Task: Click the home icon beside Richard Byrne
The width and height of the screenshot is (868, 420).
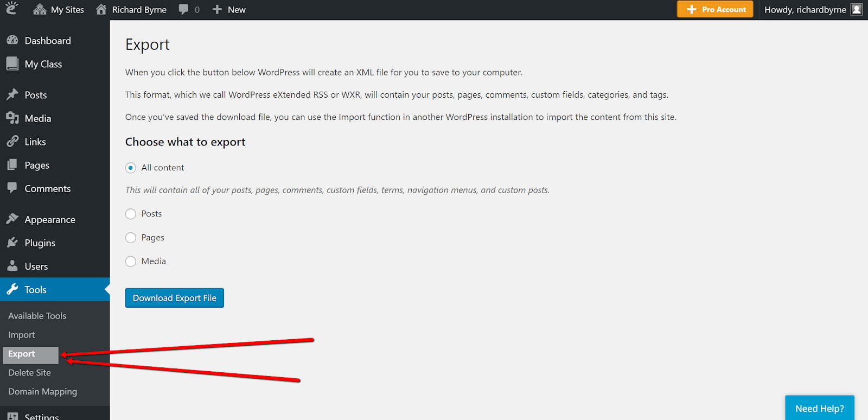Action: tap(101, 10)
